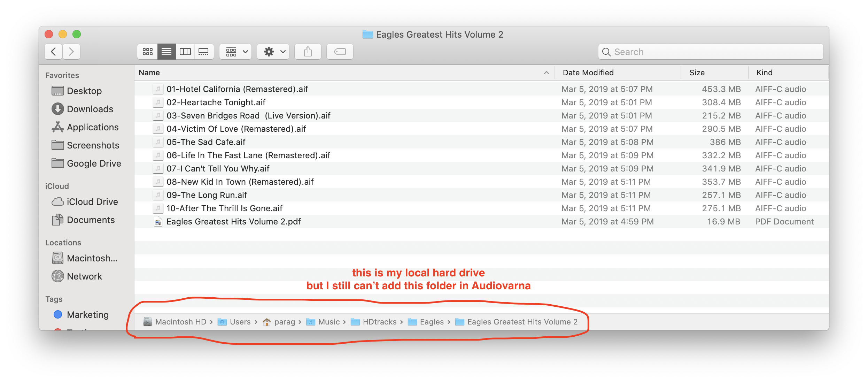868x382 pixels.
Task: Go forward with the right arrow
Action: [x=71, y=52]
